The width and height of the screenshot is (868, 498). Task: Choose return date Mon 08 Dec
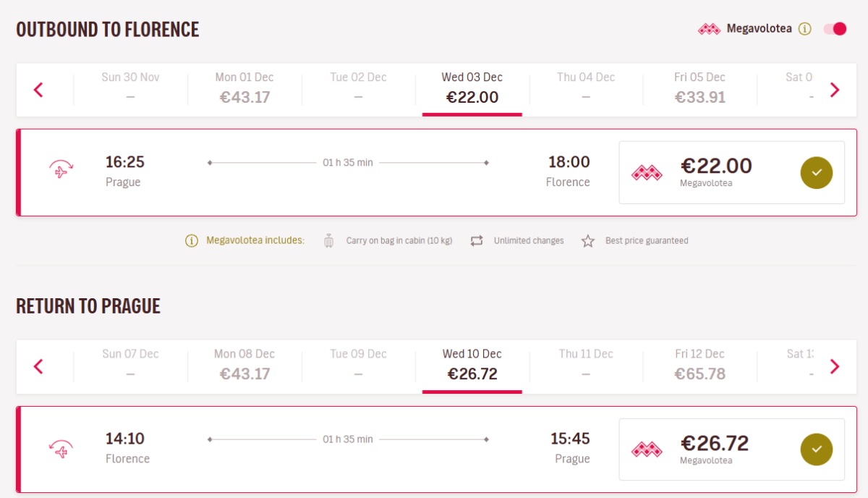click(x=244, y=365)
